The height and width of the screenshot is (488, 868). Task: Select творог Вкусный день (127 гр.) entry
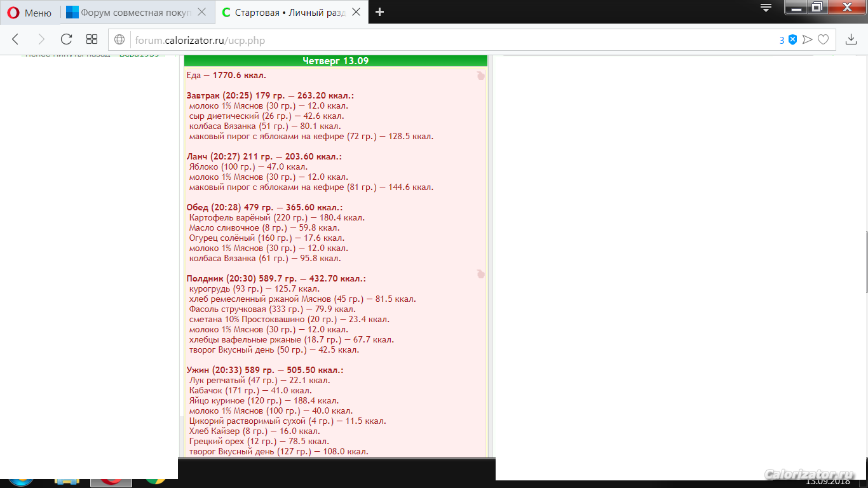coord(278,452)
